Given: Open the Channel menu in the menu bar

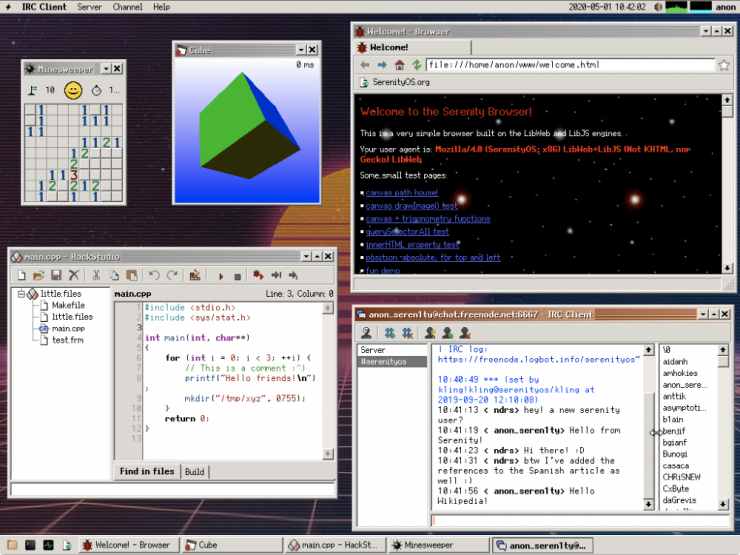Looking at the screenshot, I should click(x=127, y=7).
